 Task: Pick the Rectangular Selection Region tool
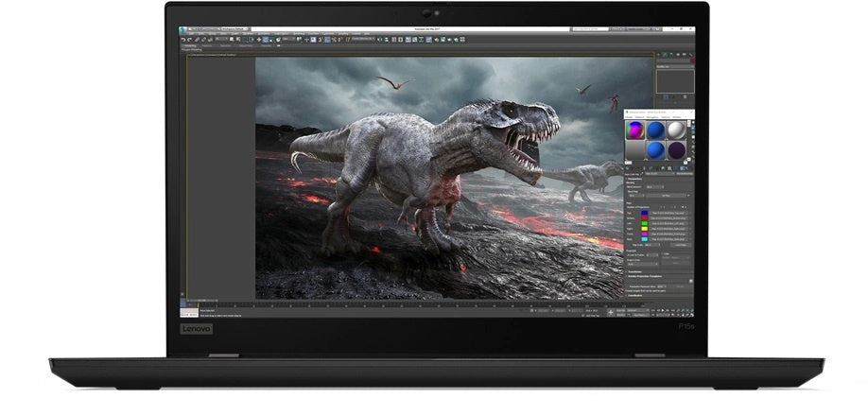pyautogui.click(x=245, y=40)
